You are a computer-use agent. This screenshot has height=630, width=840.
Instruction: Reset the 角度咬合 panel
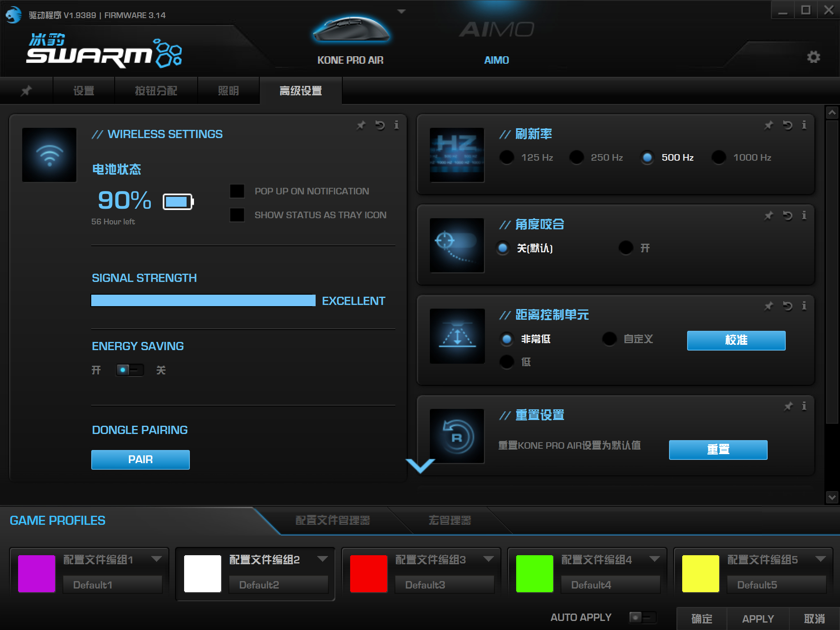coord(787,215)
